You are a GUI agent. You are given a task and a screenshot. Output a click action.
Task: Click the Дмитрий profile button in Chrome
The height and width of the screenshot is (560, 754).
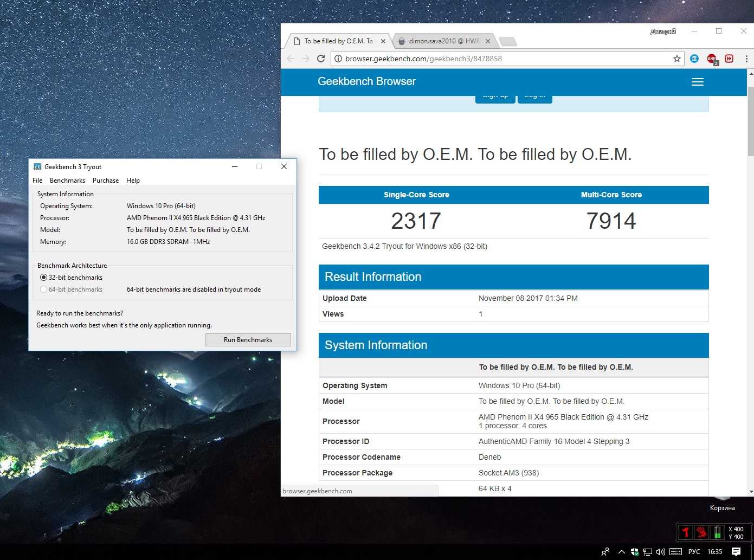tap(663, 31)
